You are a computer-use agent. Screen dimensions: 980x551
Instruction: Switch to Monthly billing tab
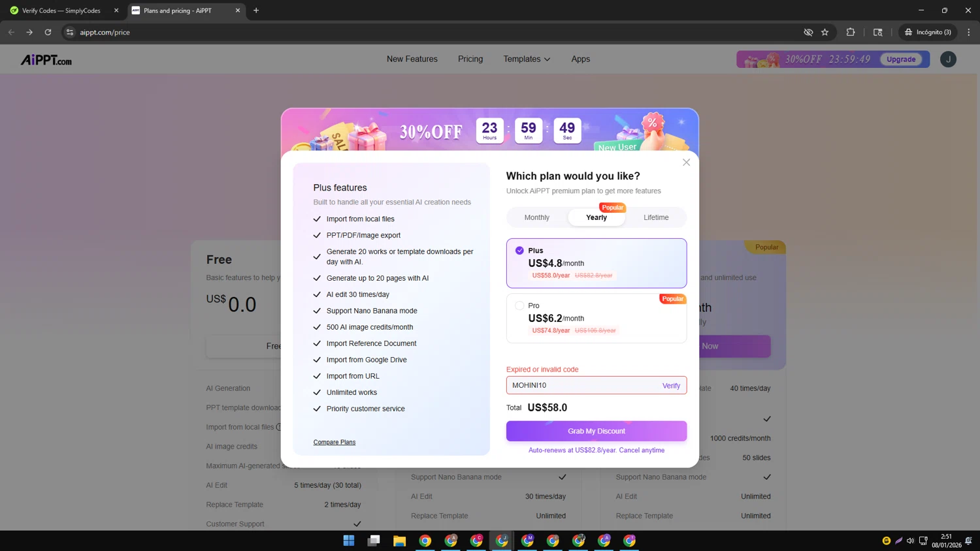[537, 217]
